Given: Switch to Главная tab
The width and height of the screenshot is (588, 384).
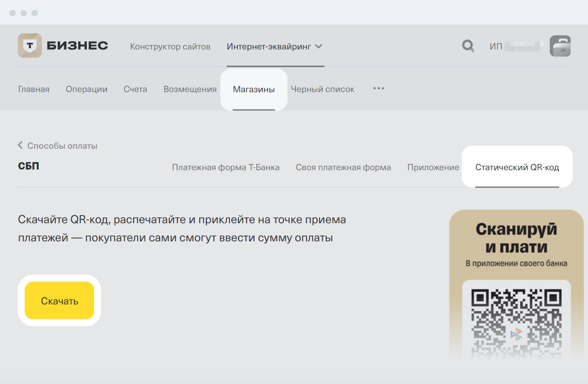Looking at the screenshot, I should pos(34,89).
